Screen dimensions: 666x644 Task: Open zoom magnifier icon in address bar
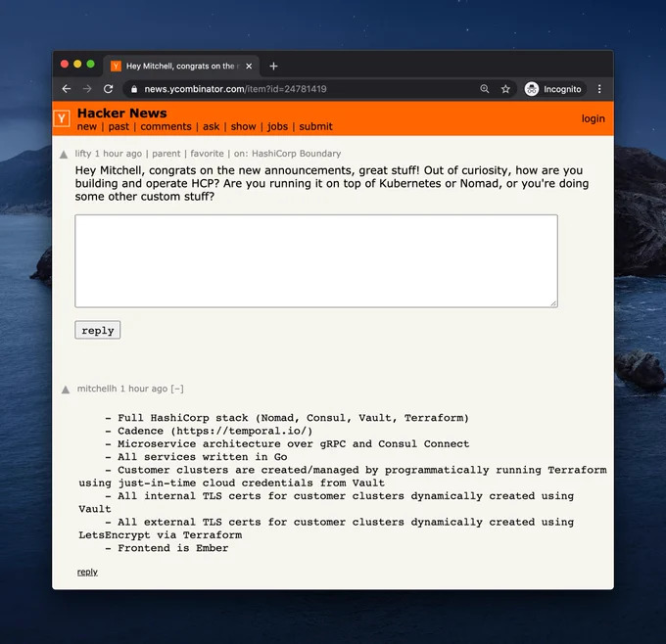[x=485, y=89]
